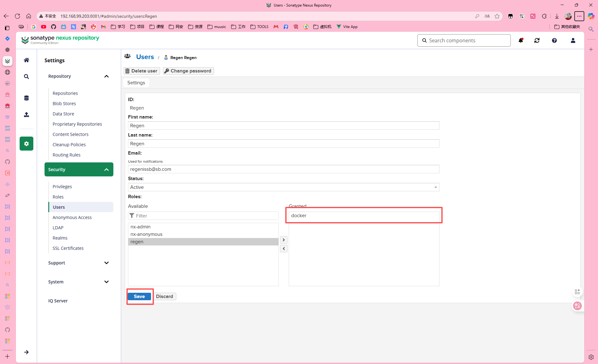598x364 pixels.
Task: Open the Status dropdown showing Active
Action: [x=283, y=187]
